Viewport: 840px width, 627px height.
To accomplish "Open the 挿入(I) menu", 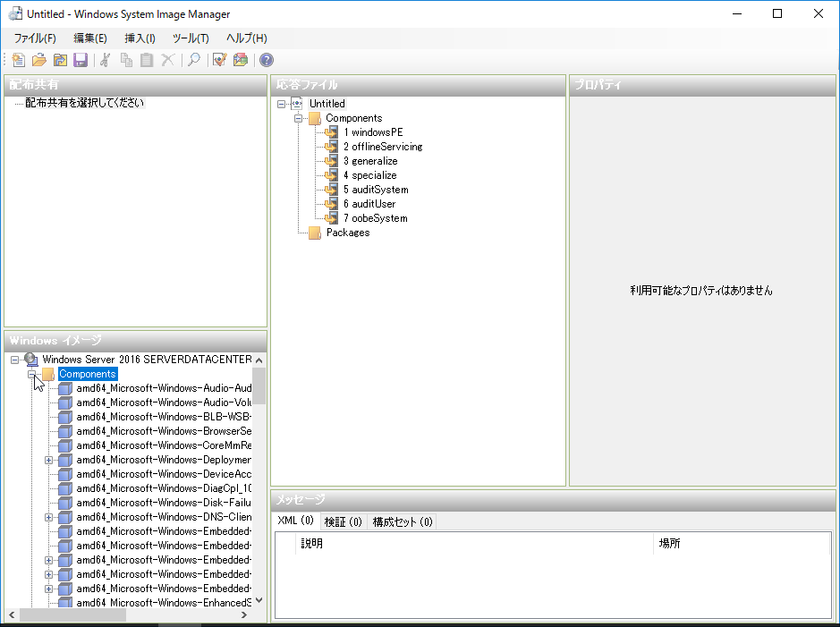I will pyautogui.click(x=140, y=38).
